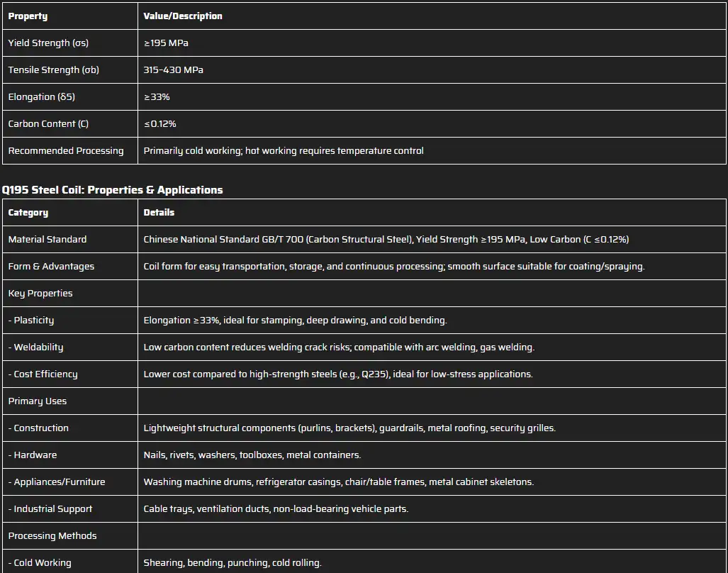Viewport: 728px width, 573px height.
Task: Select the "Elongation (δ5)" property cell
Action: point(41,96)
